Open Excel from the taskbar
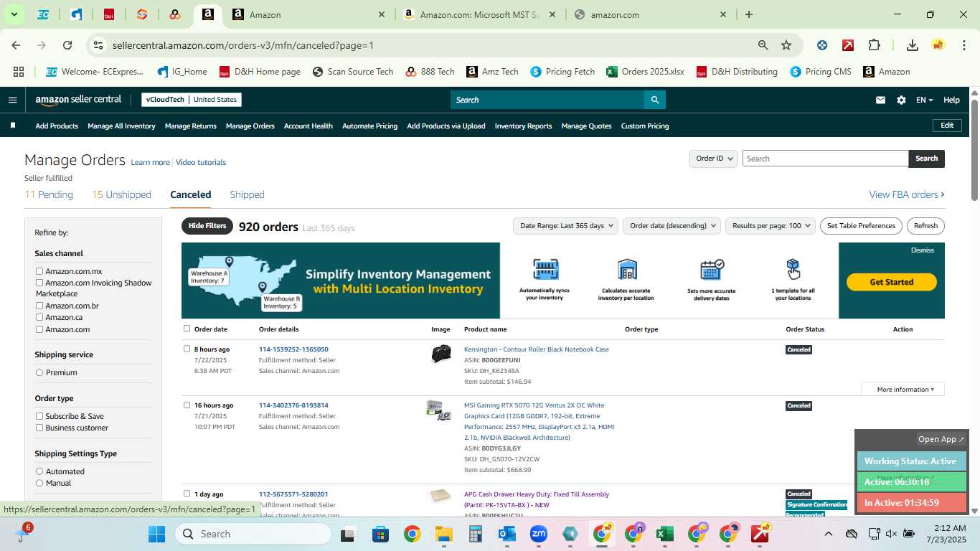The image size is (980, 551). click(x=665, y=534)
